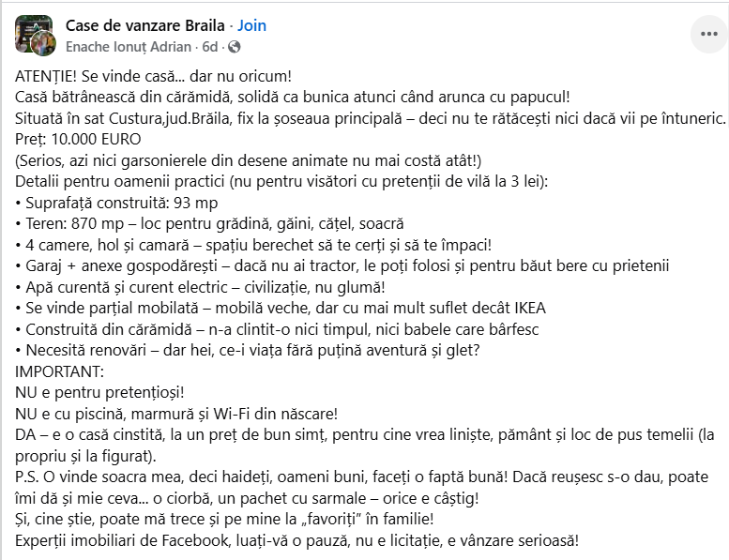Click the 'Preț: 10.000 EURO' line
Screen dimensions: 729x560
tap(79, 140)
